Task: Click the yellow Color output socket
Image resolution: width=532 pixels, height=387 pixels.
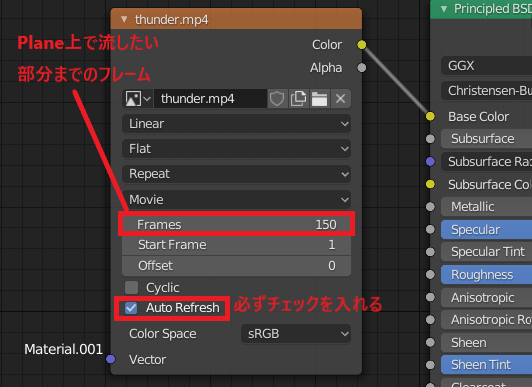Action: coord(362,44)
